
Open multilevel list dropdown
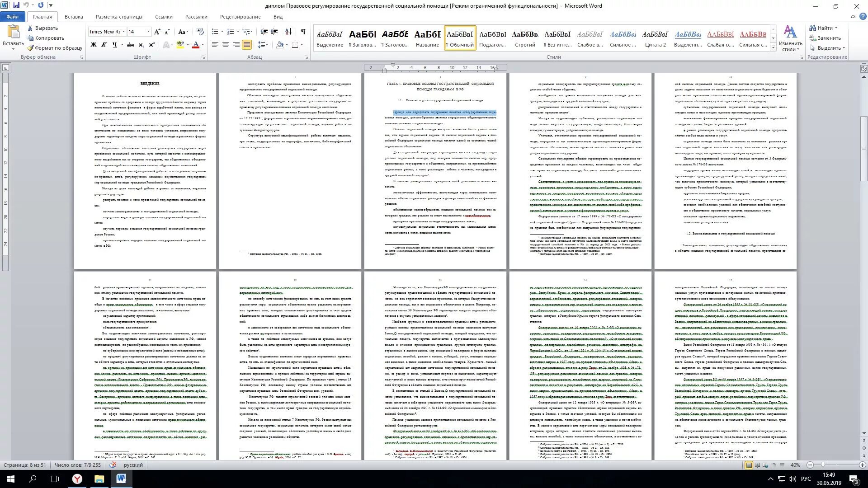point(252,32)
